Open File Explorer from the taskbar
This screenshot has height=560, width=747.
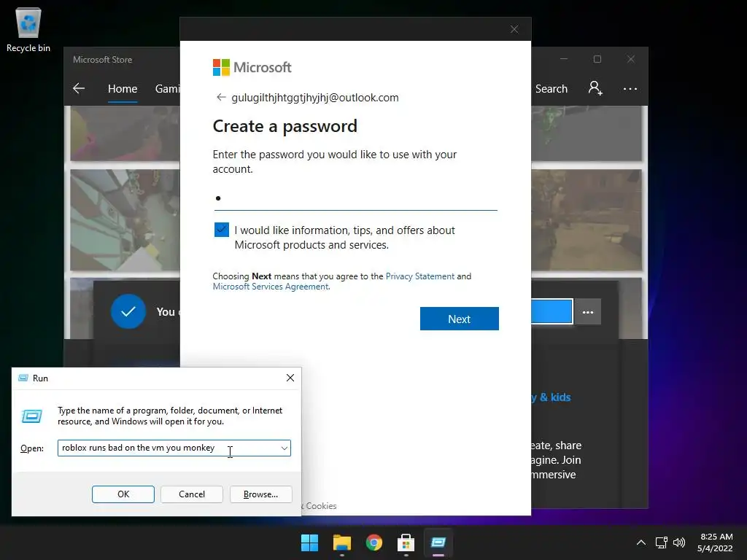pyautogui.click(x=342, y=542)
